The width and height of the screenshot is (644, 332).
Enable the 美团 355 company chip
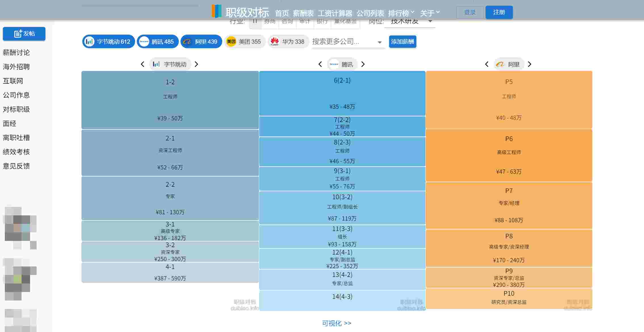click(245, 42)
